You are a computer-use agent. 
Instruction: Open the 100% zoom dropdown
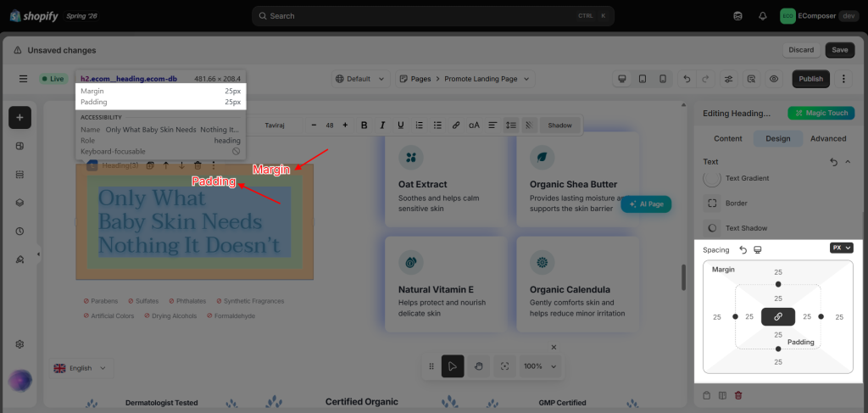[540, 366]
